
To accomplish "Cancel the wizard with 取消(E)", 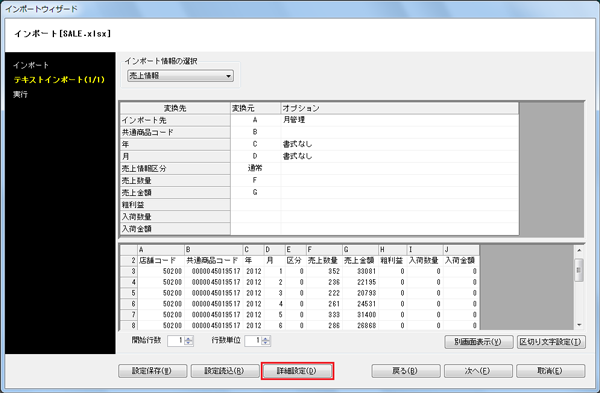I will pos(551,371).
